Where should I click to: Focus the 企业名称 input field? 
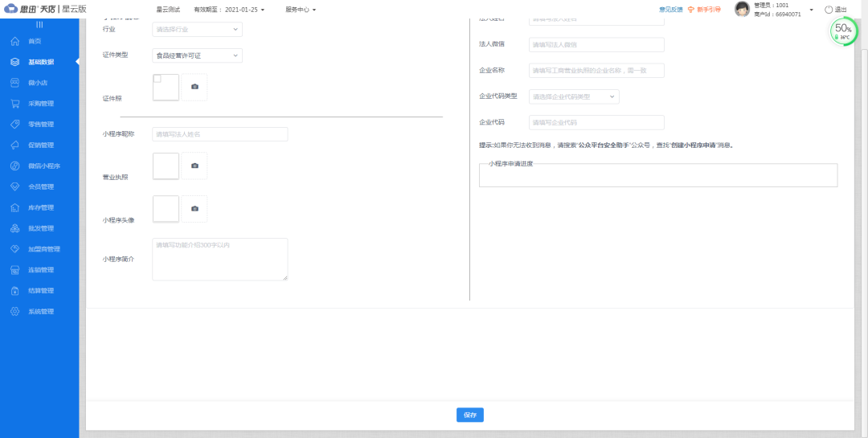(596, 71)
